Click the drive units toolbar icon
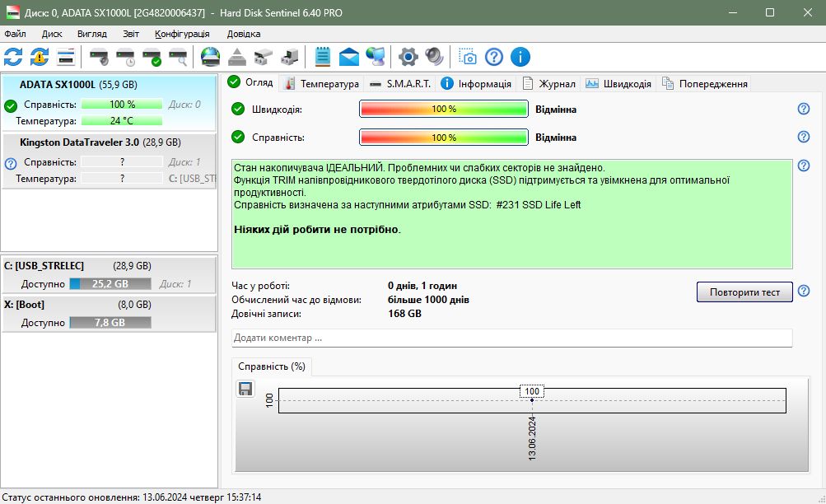 click(x=264, y=57)
